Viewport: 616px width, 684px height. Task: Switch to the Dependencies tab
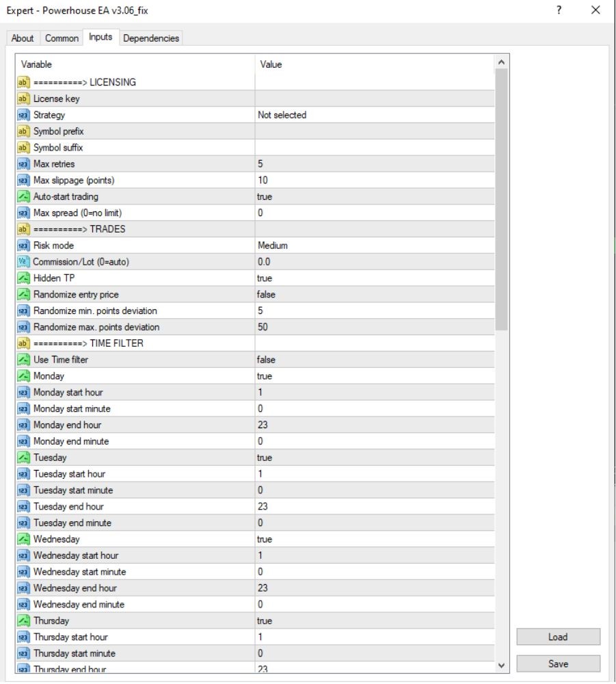click(151, 38)
